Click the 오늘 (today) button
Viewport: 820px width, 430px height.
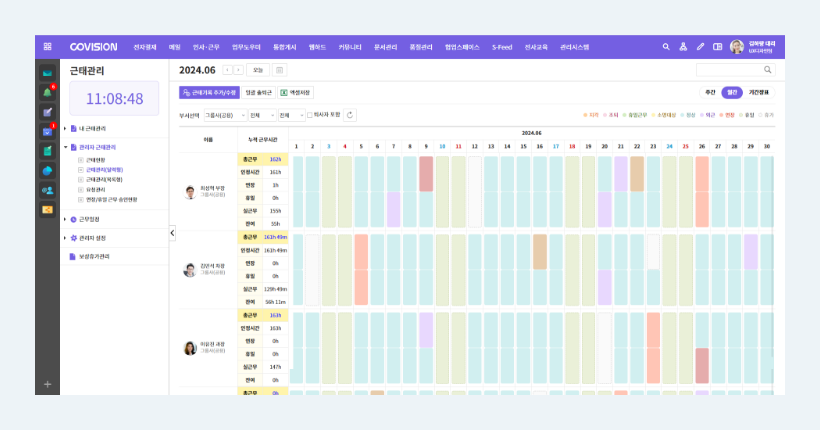(x=258, y=70)
